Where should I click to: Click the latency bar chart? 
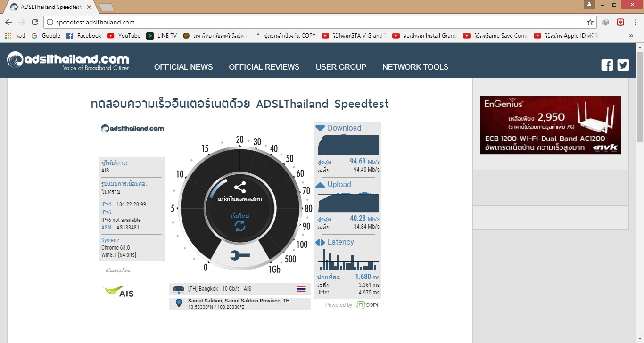[348, 259]
